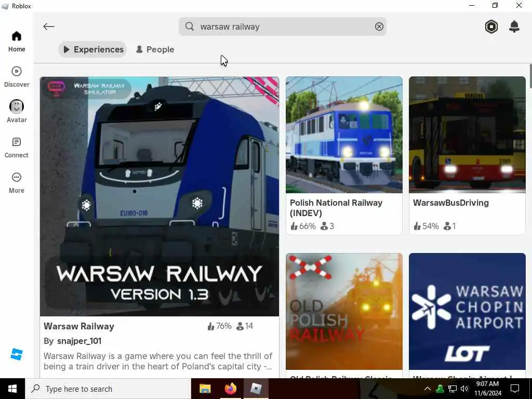532x399 pixels.
Task: Click the green user tray icon
Action: (440, 389)
